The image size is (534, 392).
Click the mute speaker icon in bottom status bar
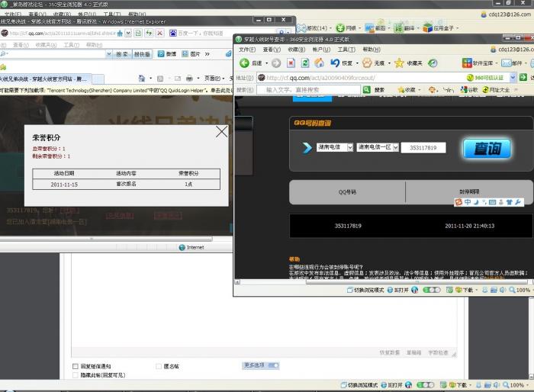[x=497, y=385]
